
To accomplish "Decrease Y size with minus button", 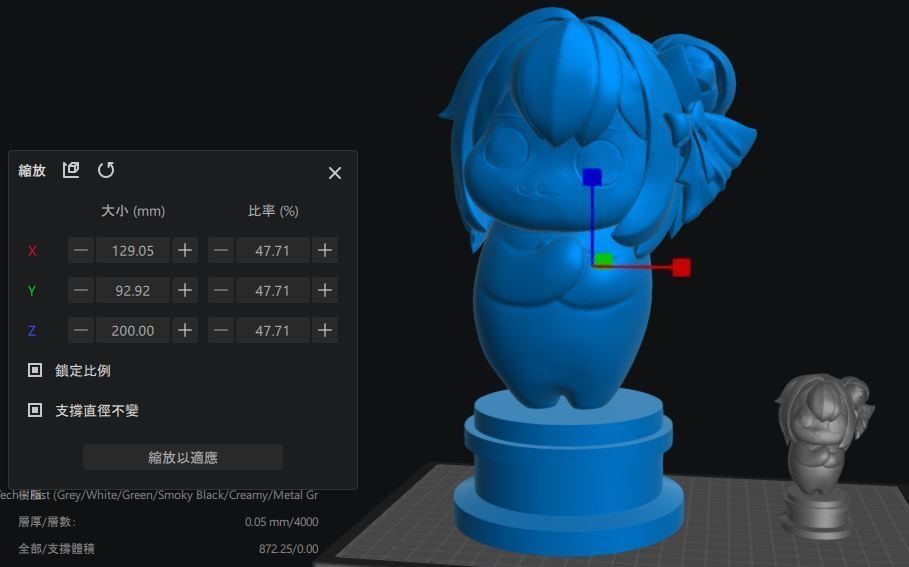I will 81,290.
